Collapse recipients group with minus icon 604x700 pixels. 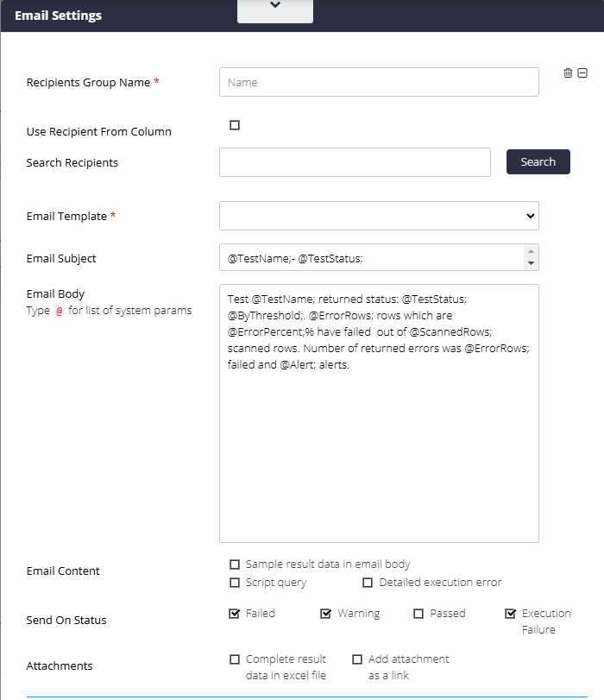582,73
